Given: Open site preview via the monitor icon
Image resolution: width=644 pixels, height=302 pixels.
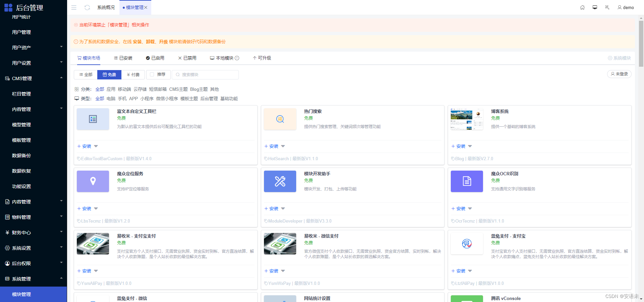Looking at the screenshot, I should coord(595,7).
